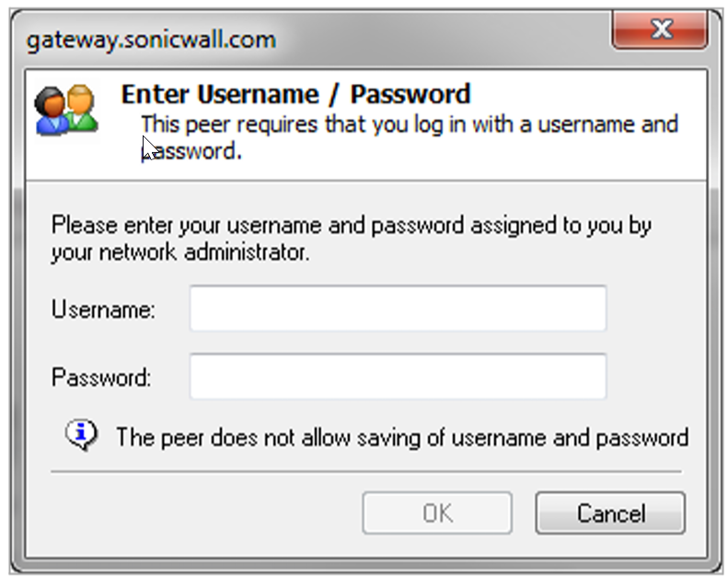Click the horizontal separator above the buttons

366,471
